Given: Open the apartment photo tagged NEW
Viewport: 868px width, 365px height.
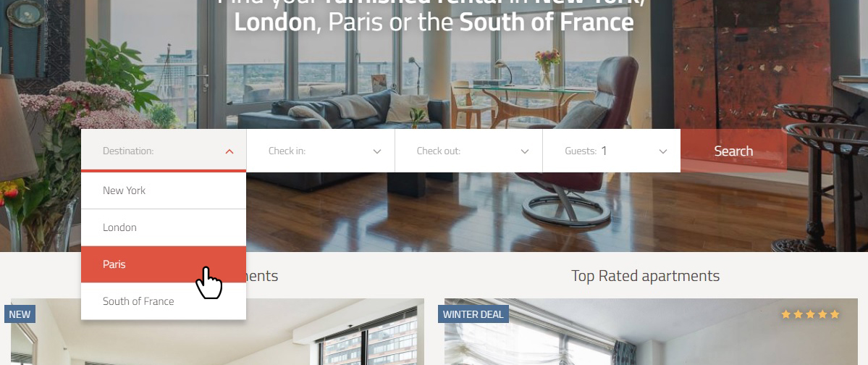Looking at the screenshot, I should point(218,332).
